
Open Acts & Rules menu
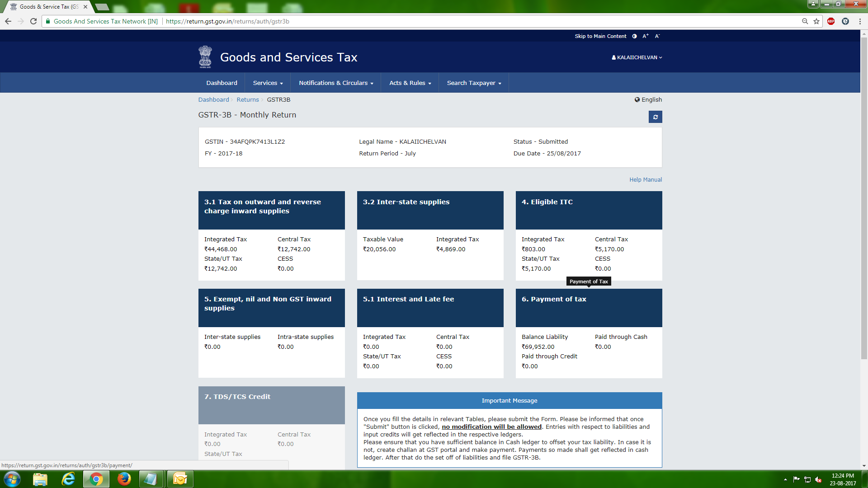coord(410,83)
